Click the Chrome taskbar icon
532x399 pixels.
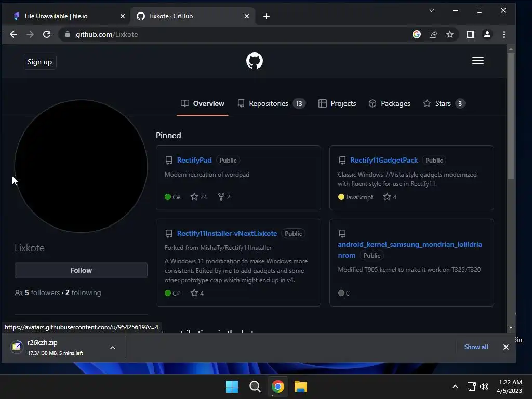coord(277,387)
